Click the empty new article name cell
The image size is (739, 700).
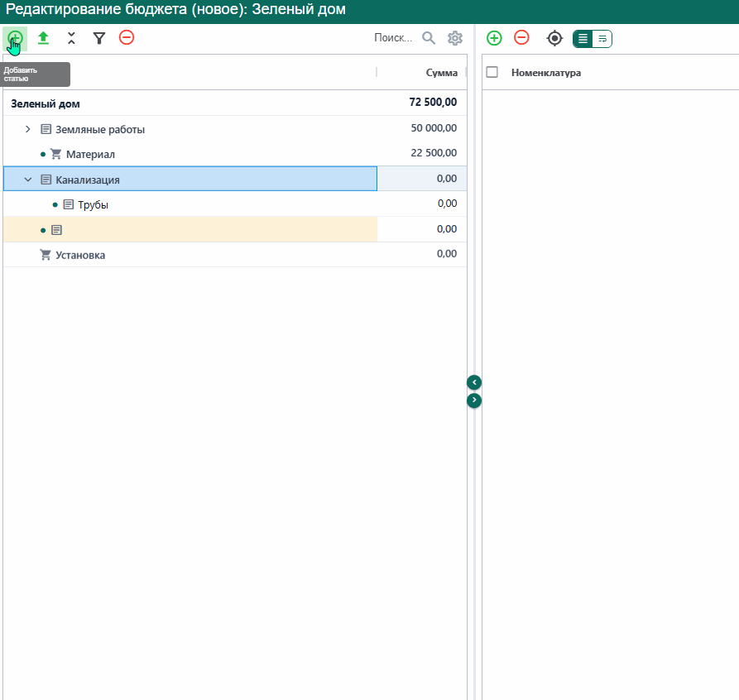[190, 229]
